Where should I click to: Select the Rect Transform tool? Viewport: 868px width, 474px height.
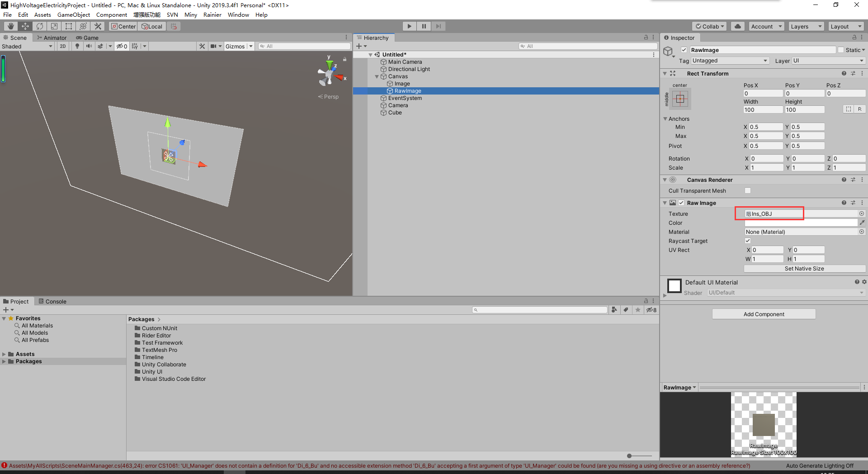[x=68, y=26]
